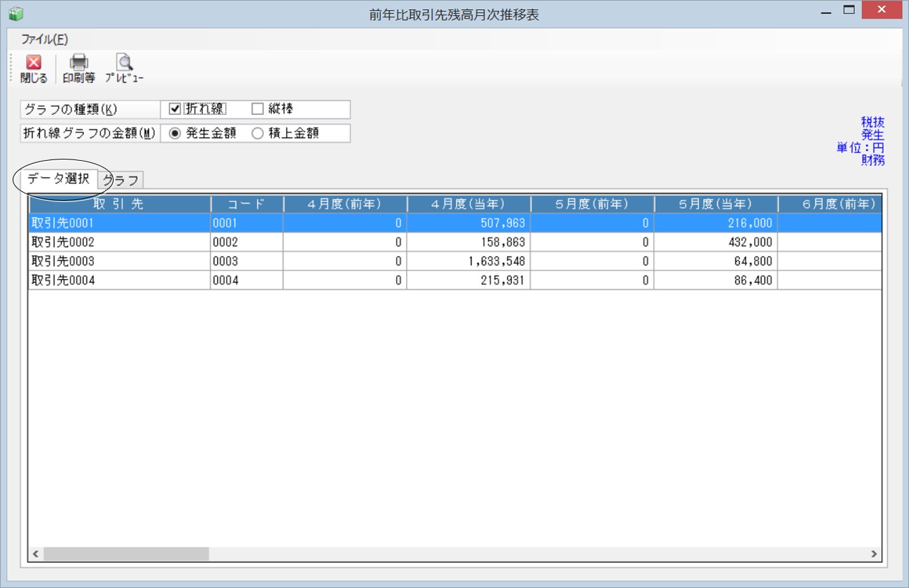Click the horizontal scrollbar right arrow
This screenshot has height=588, width=909.
coord(874,553)
